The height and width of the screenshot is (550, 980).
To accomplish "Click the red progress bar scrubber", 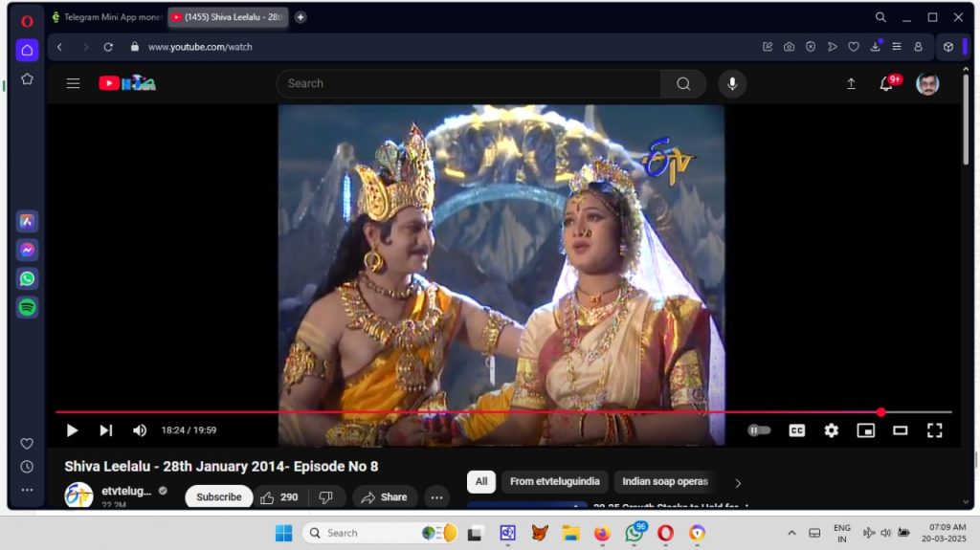I will (881, 412).
